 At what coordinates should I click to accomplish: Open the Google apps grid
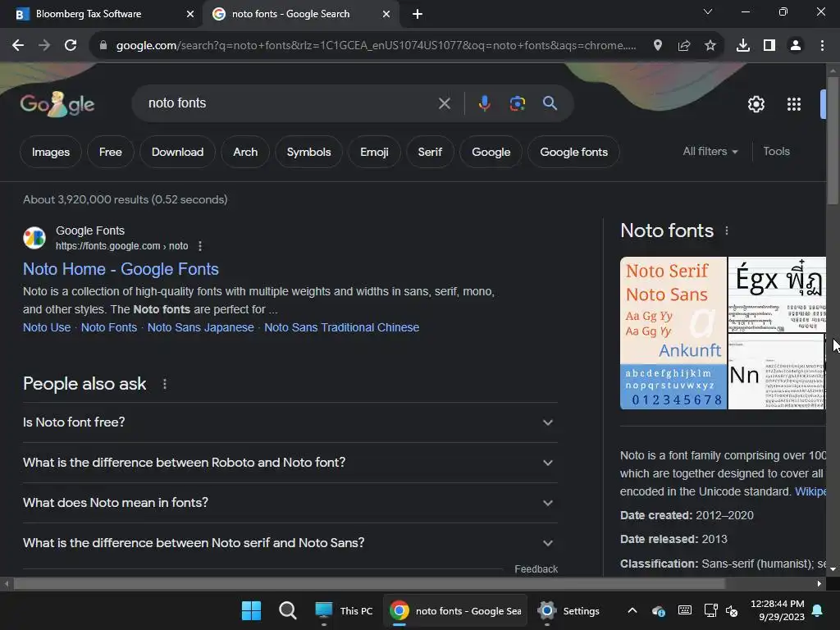coord(793,104)
